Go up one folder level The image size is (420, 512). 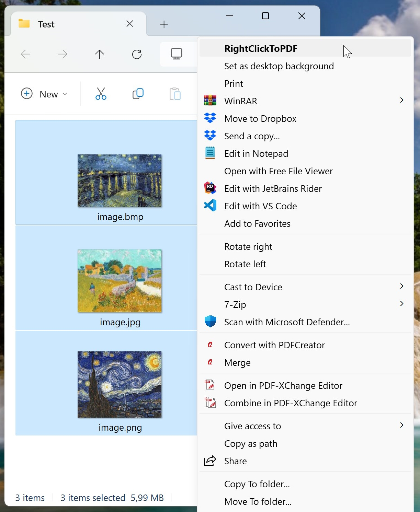pyautogui.click(x=100, y=54)
